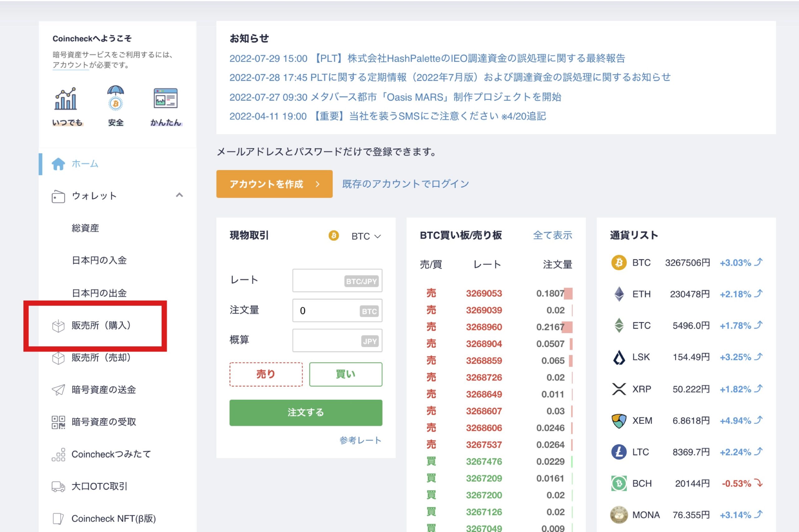Select the Home icon in the sidebar
799x532 pixels.
[59, 164]
